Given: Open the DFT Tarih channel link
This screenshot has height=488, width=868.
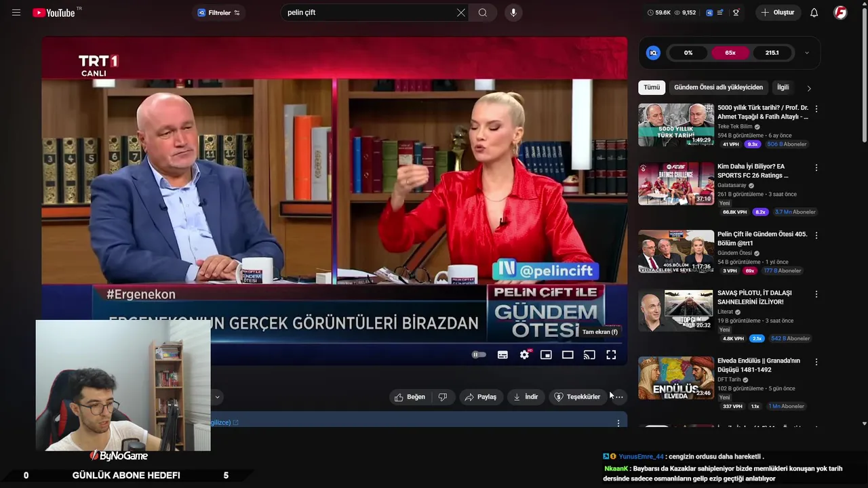Looking at the screenshot, I should pos(729,380).
